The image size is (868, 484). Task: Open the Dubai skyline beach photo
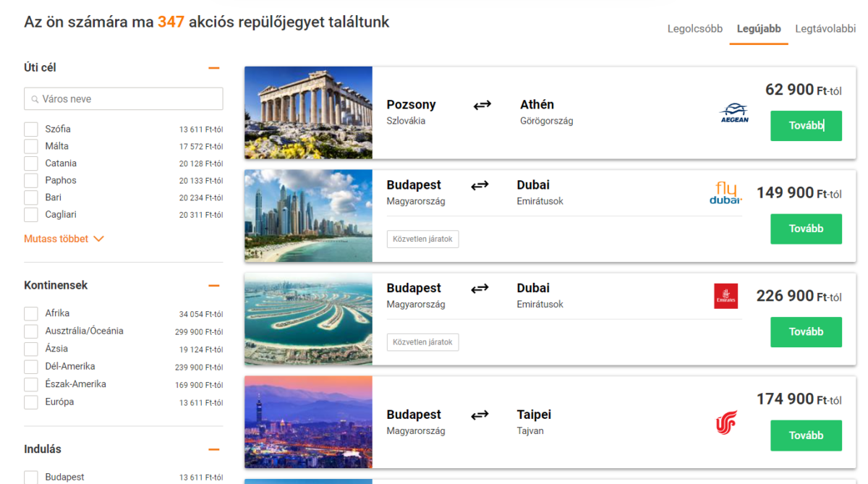point(308,216)
